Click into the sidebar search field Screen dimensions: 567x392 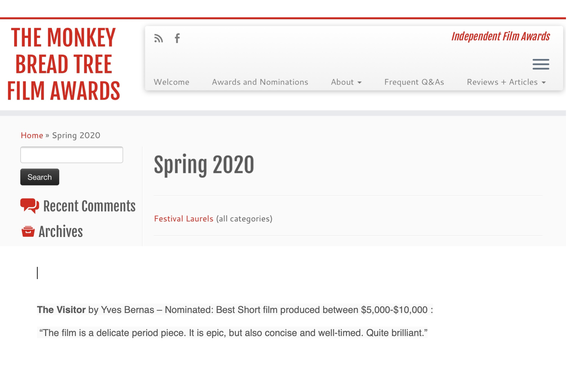pyautogui.click(x=72, y=155)
